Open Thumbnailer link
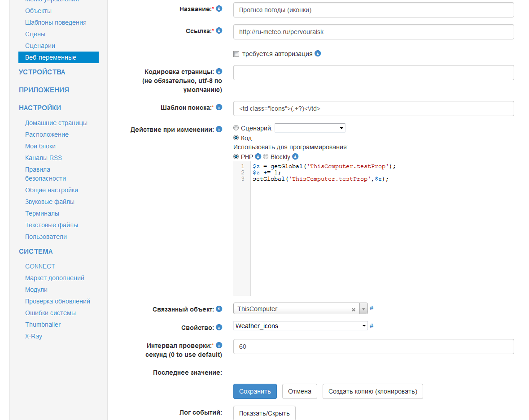 [43, 325]
